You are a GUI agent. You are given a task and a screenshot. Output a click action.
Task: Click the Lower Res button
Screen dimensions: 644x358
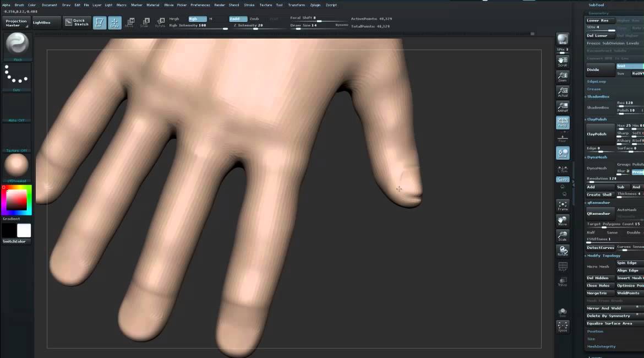600,20
